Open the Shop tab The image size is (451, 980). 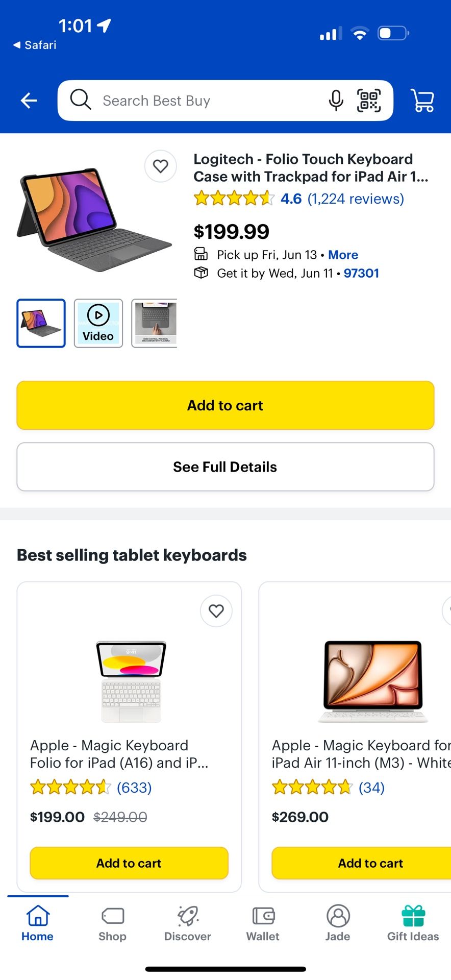coord(112,924)
